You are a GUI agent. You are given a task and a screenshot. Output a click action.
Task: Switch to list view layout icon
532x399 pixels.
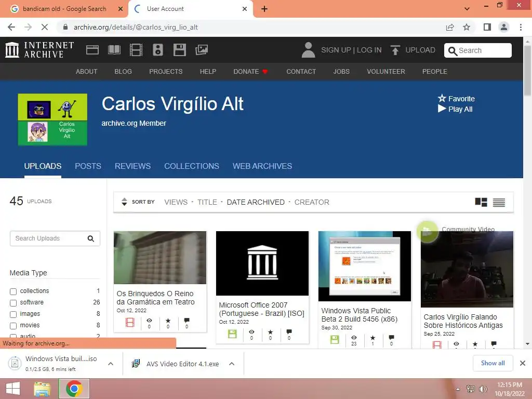[499, 202]
